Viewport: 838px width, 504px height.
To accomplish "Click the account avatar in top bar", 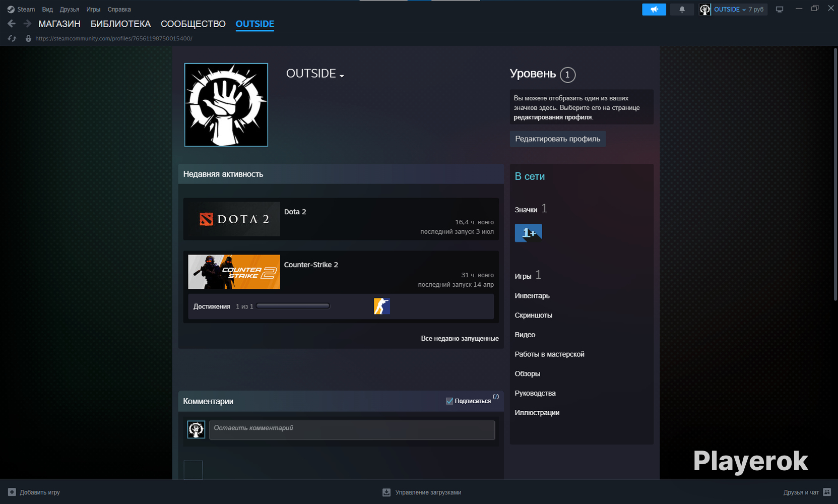I will [x=705, y=10].
